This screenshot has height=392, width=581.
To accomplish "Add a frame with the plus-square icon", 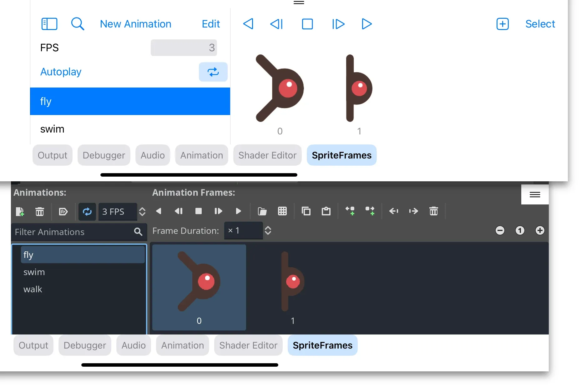I will (503, 24).
